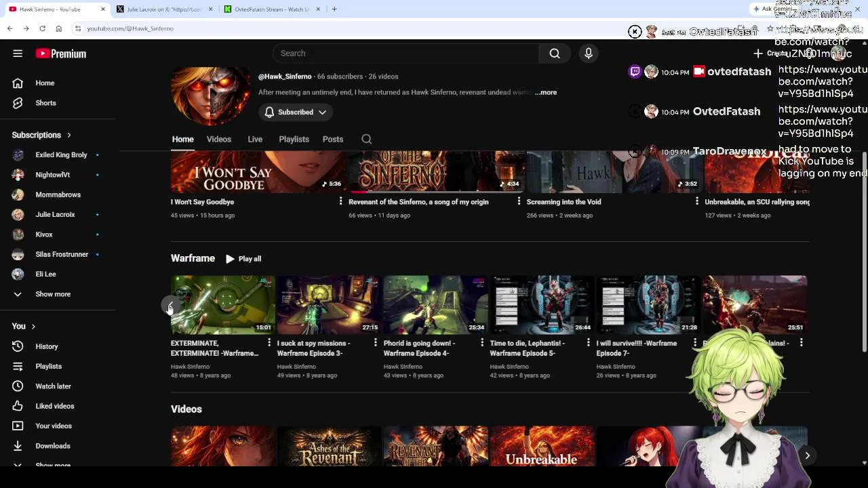Click the page vertical scrollbar
Viewport: 868px width, 488px height.
pos(864,251)
